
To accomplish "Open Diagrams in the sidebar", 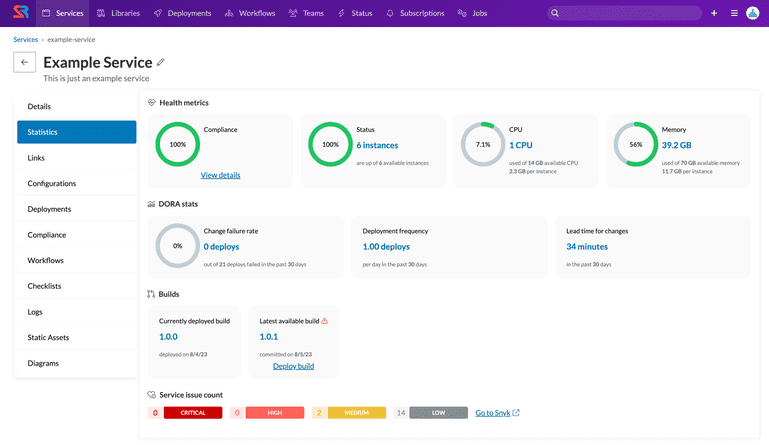I will pos(77,363).
